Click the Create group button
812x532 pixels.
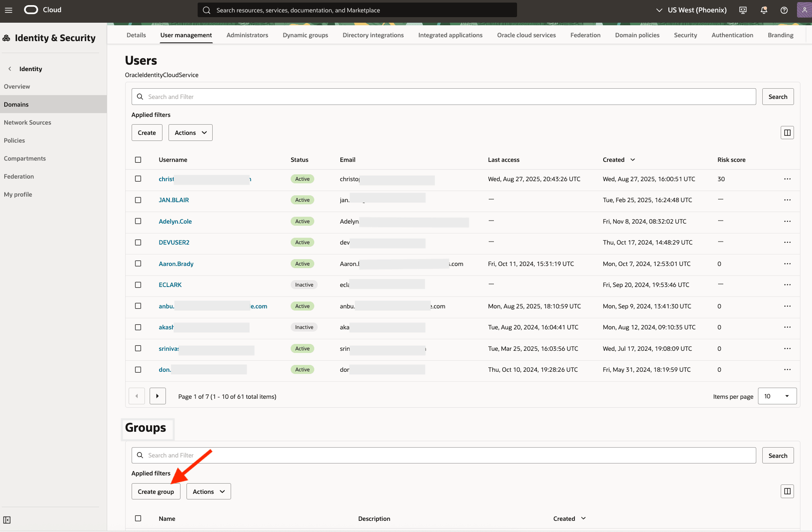[x=156, y=491]
